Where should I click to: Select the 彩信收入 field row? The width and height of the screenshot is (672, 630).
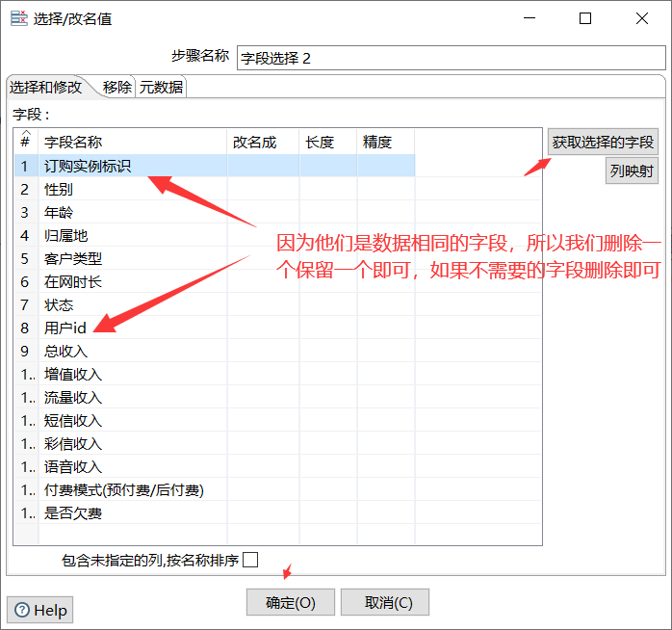click(x=215, y=443)
